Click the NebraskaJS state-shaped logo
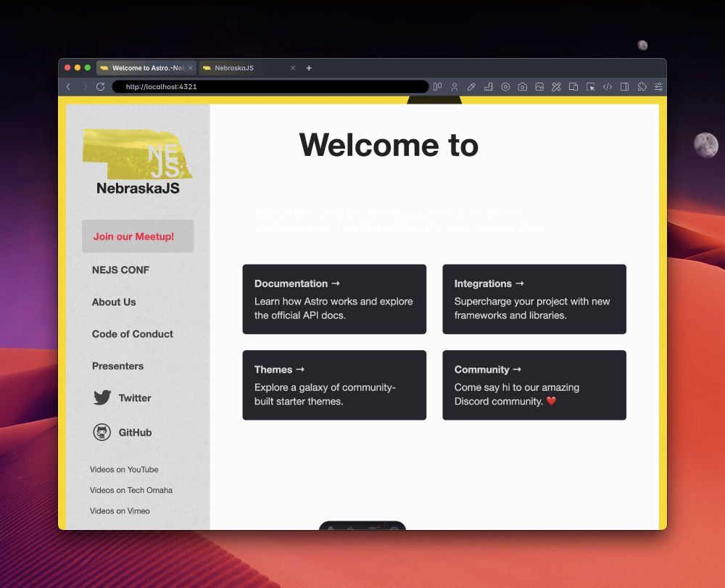Screen dimensions: 725x588 137,154
